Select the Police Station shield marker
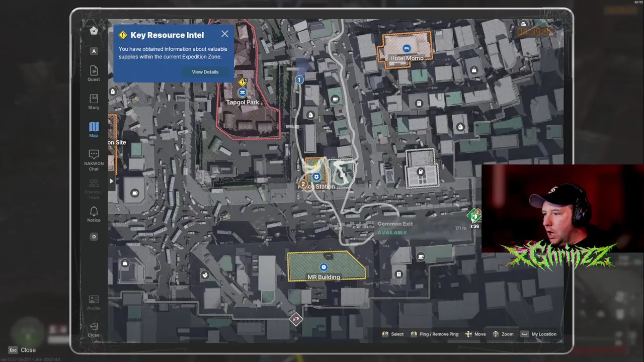Viewport: 644px width, 362px height. [316, 177]
